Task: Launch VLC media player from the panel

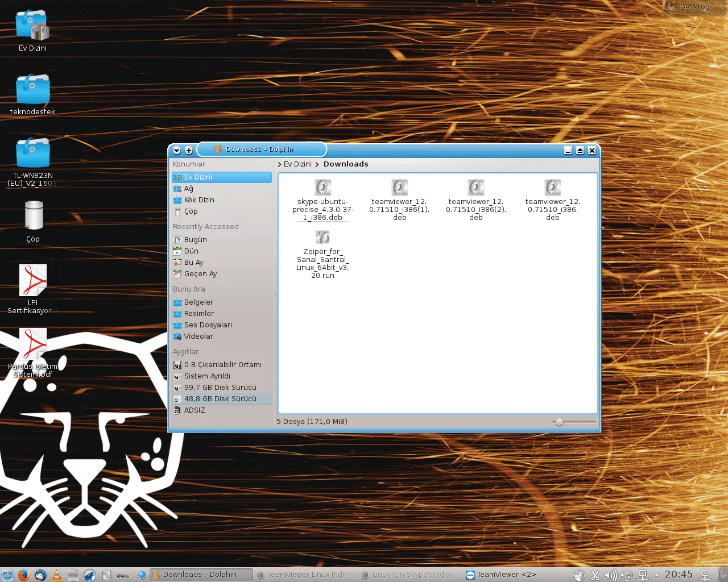Action: coord(57,575)
